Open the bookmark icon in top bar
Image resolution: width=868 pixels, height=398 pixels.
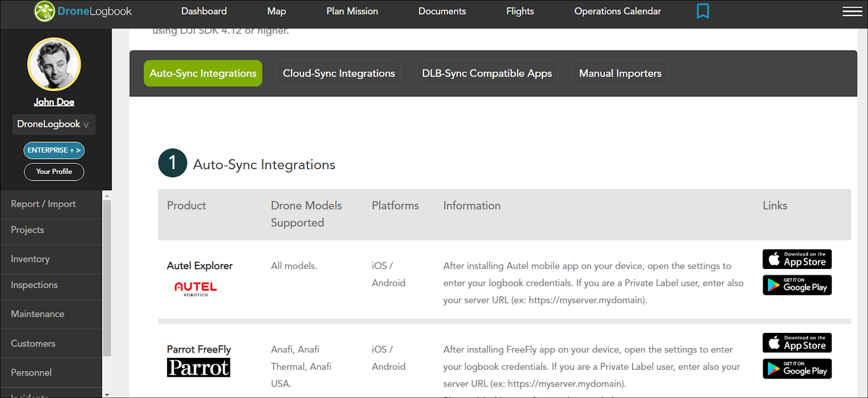pyautogui.click(x=703, y=11)
